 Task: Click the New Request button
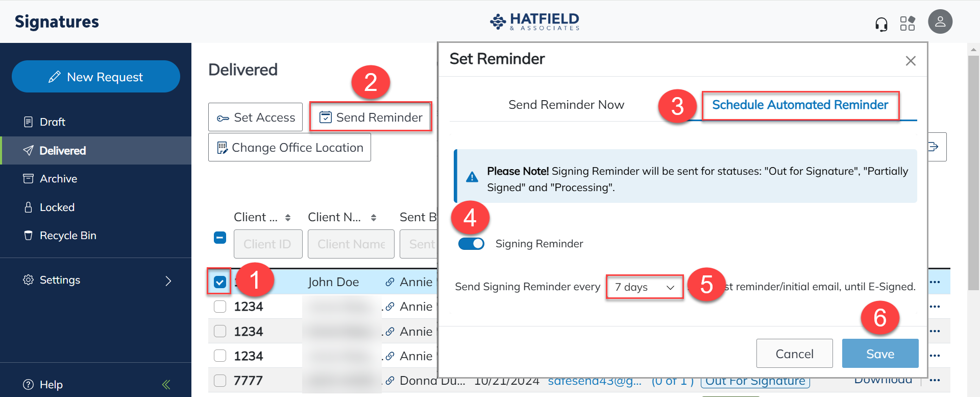click(x=96, y=77)
